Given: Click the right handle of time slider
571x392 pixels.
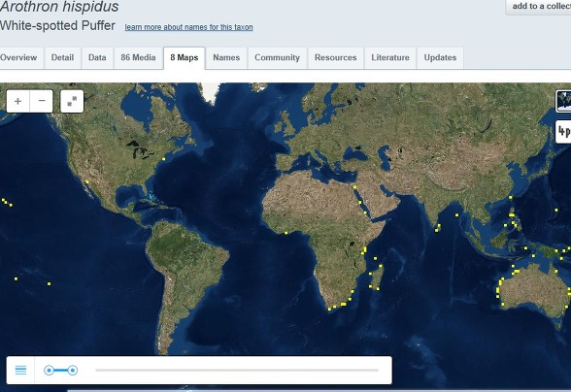Looking at the screenshot, I should click(x=73, y=371).
